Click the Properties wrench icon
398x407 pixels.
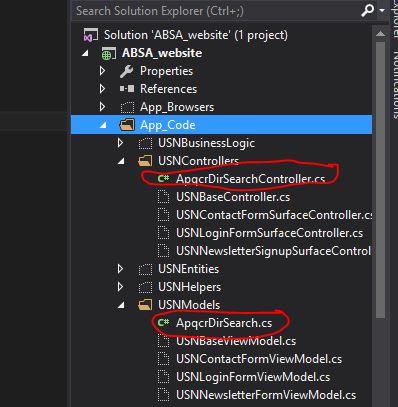(127, 71)
